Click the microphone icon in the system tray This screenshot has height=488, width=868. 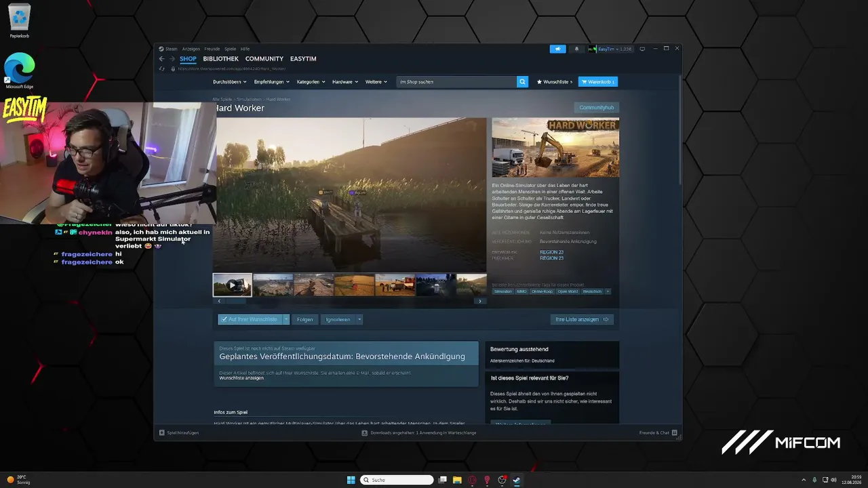(814, 480)
